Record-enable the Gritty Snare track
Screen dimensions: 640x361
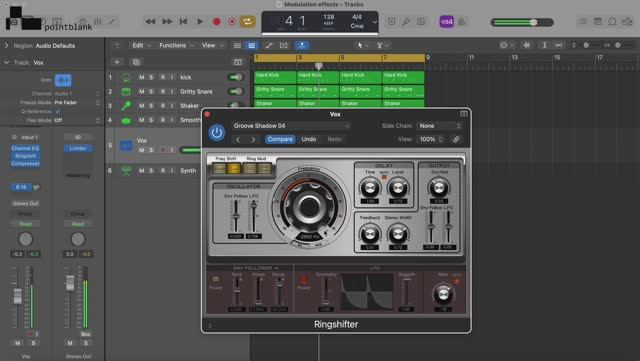pos(163,91)
